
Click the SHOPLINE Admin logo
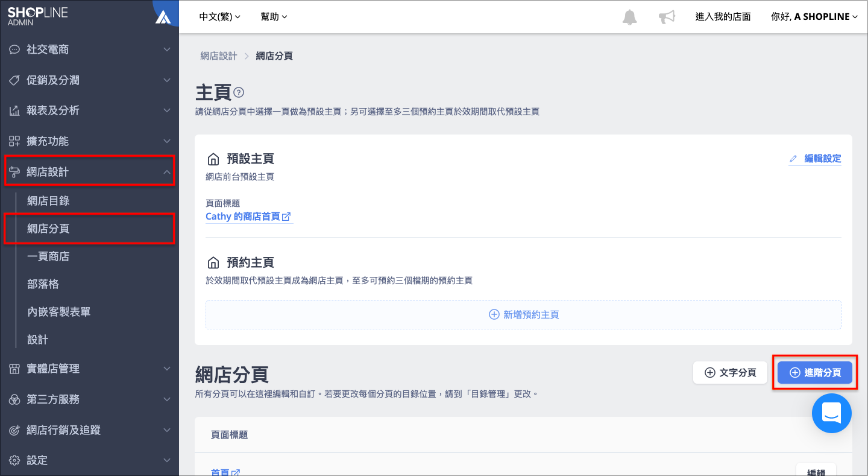(37, 16)
